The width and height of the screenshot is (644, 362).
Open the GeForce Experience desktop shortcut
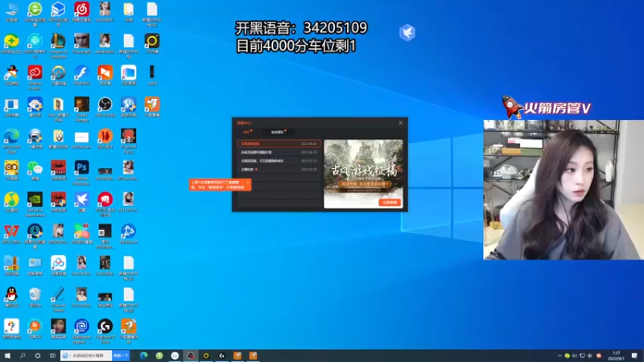click(x=35, y=204)
